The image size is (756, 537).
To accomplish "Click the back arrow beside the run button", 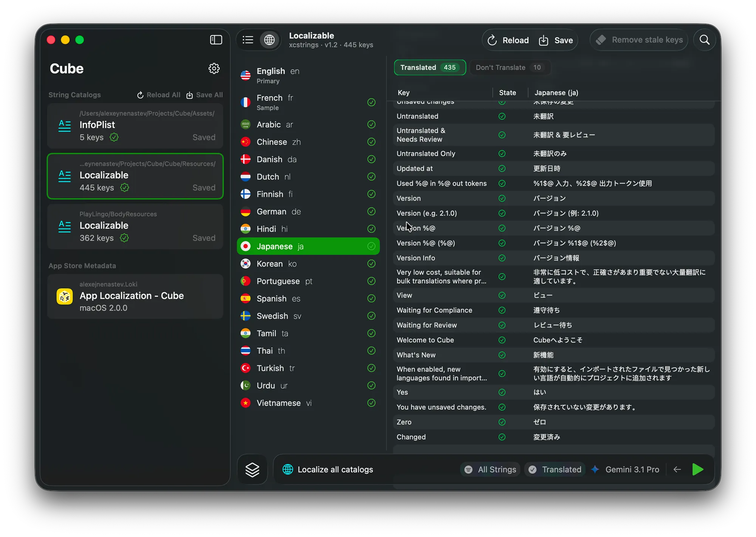I will pos(677,469).
